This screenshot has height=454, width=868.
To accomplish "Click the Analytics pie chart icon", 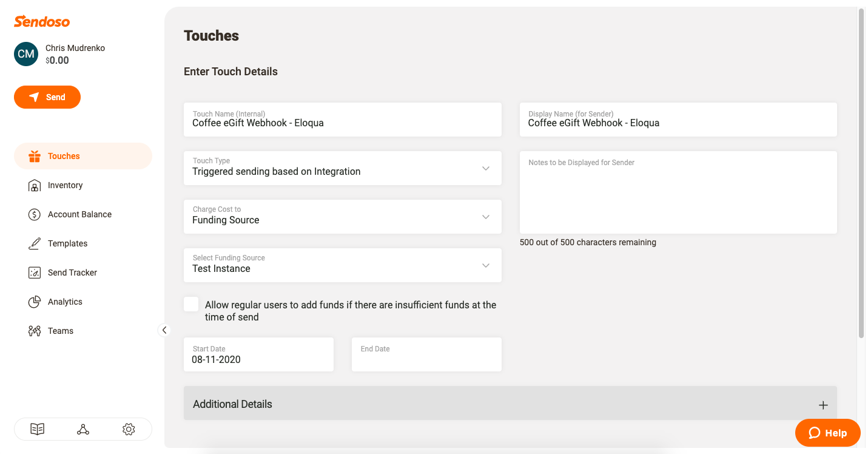I will point(35,302).
